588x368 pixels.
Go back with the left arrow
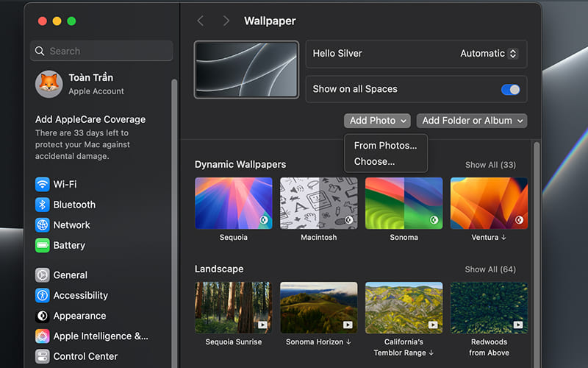pyautogui.click(x=201, y=21)
